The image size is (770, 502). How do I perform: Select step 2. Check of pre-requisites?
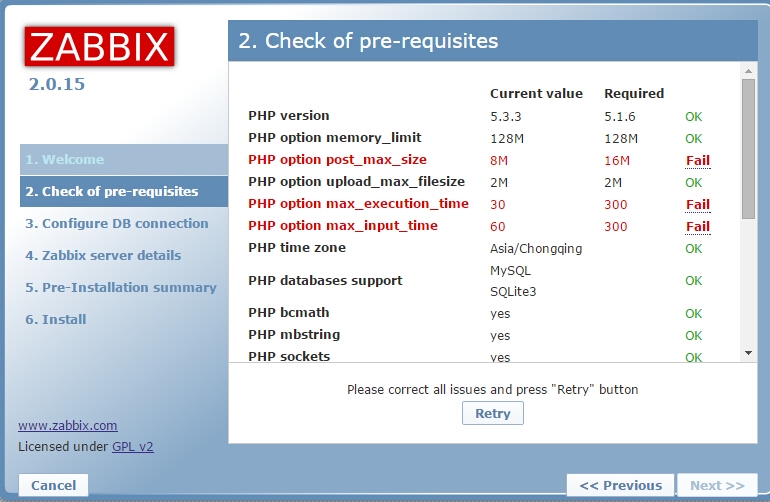pyautogui.click(x=124, y=192)
